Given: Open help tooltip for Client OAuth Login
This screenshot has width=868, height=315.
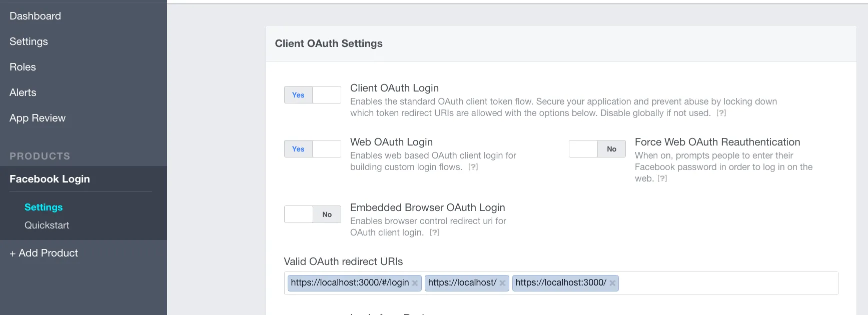Looking at the screenshot, I should point(721,113).
